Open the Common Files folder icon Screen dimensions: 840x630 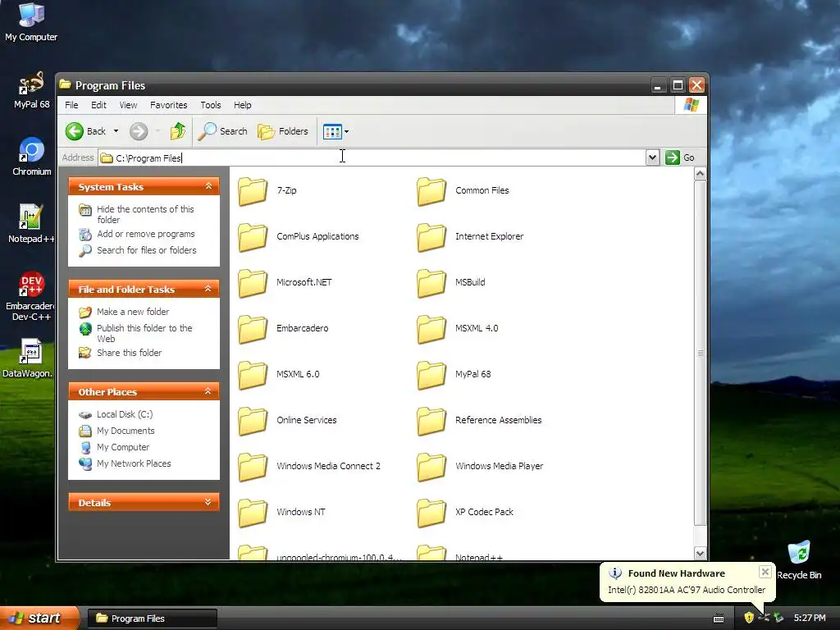pos(431,191)
